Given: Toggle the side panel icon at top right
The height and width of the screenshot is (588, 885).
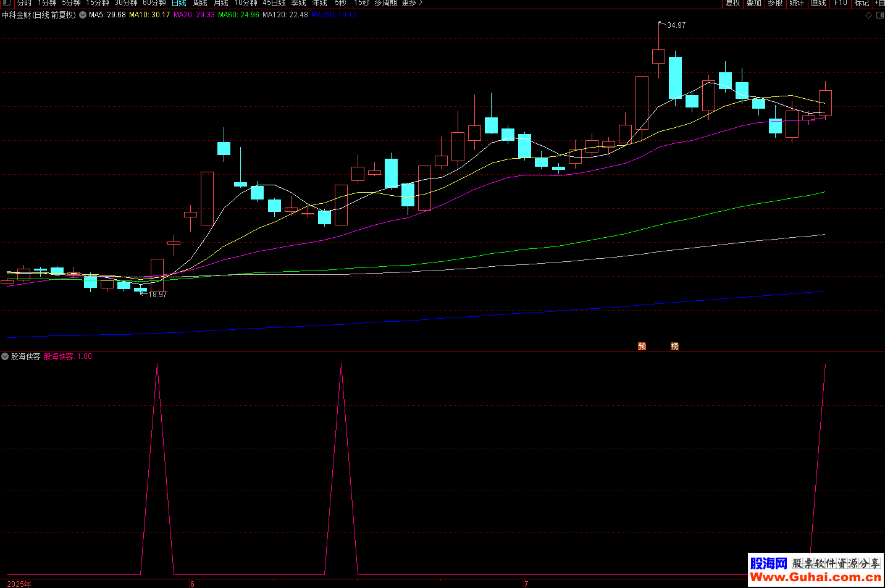Looking at the screenshot, I should [x=879, y=15].
